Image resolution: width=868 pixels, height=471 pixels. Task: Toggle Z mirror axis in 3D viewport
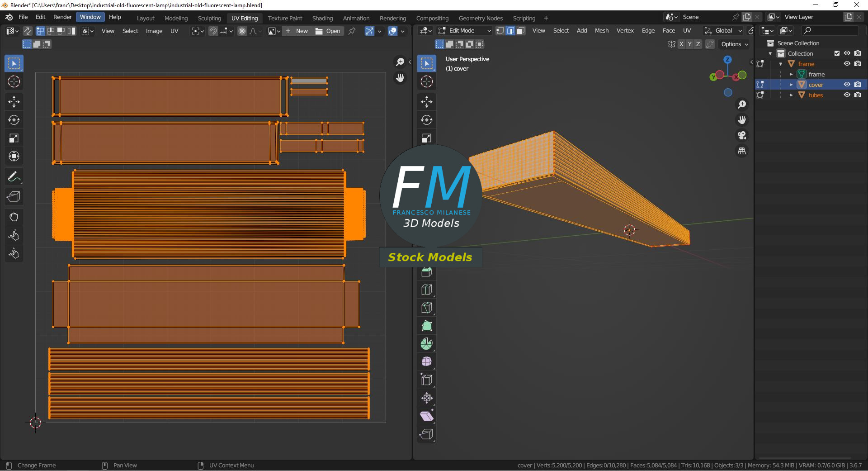[698, 44]
